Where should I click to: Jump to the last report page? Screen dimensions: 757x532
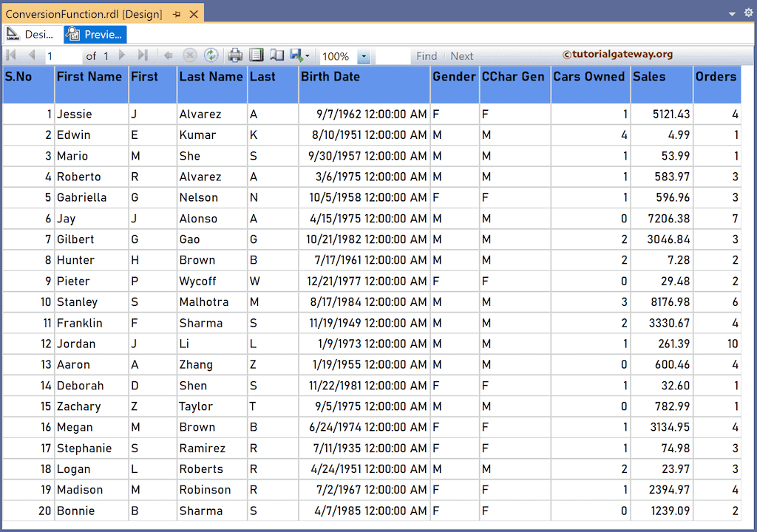143,55
